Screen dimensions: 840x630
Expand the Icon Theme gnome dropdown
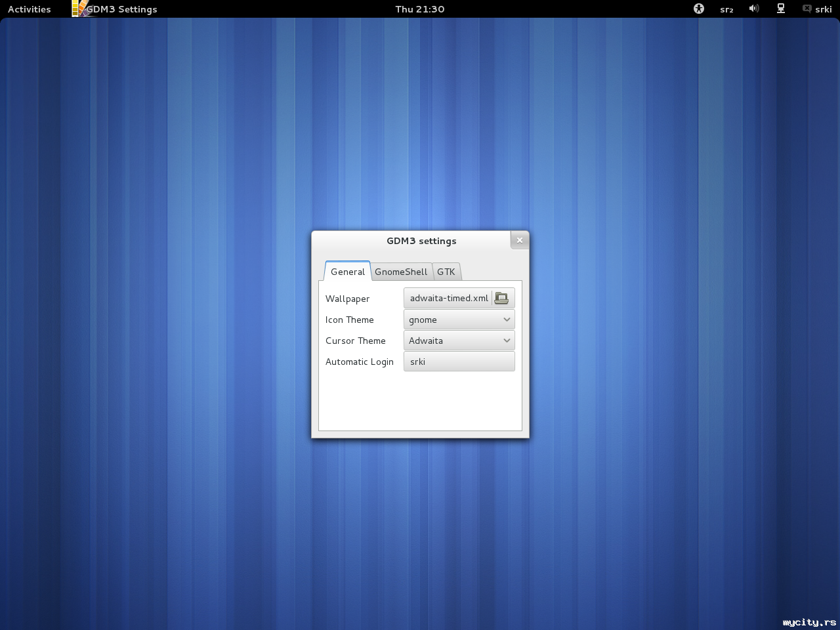[x=459, y=320]
